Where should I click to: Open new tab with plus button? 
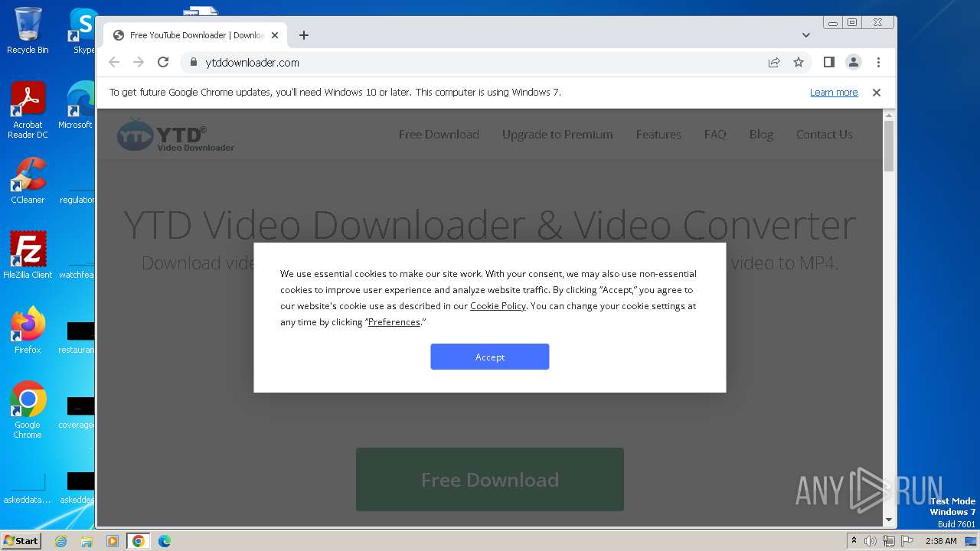click(x=304, y=35)
